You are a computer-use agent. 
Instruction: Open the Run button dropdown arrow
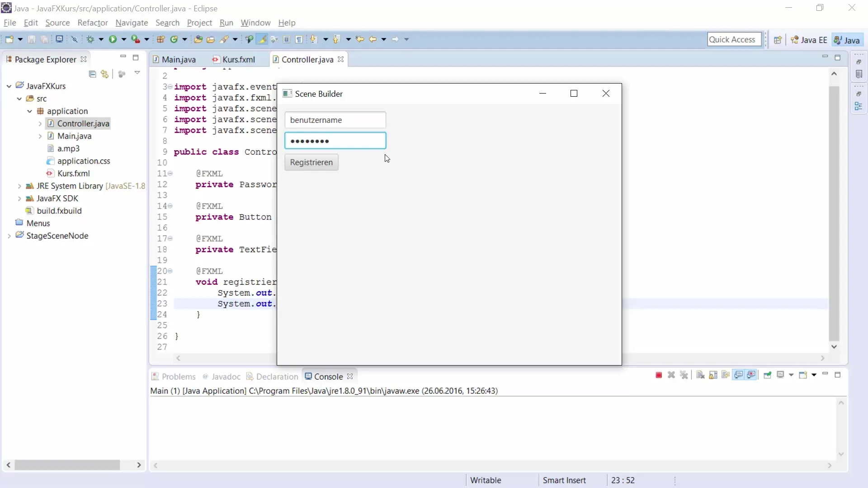click(123, 39)
